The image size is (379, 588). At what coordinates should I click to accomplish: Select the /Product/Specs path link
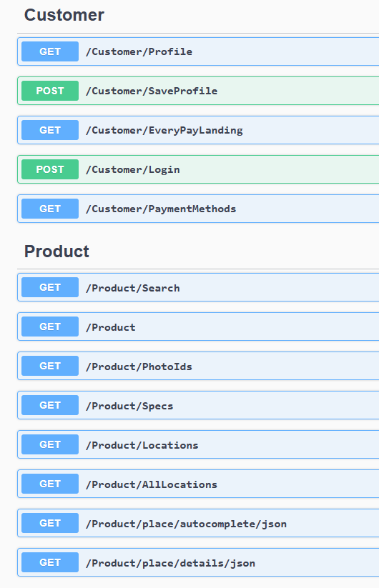pyautogui.click(x=129, y=406)
